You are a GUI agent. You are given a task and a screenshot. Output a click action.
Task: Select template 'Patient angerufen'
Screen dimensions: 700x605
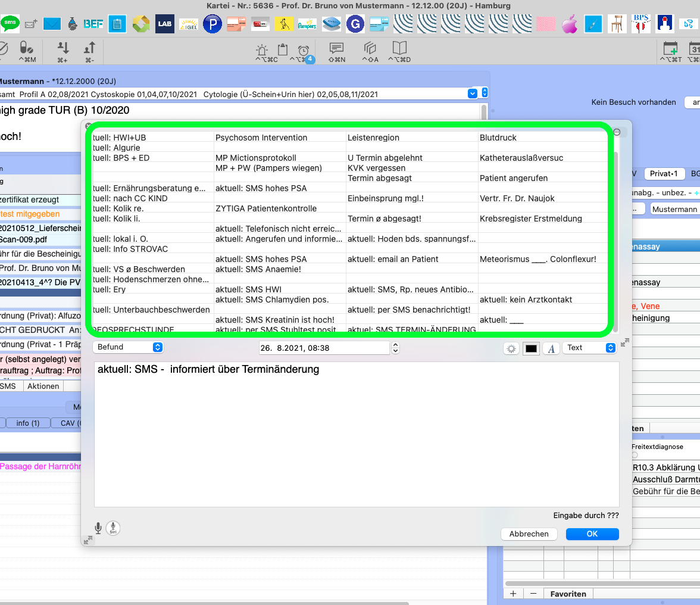point(513,178)
